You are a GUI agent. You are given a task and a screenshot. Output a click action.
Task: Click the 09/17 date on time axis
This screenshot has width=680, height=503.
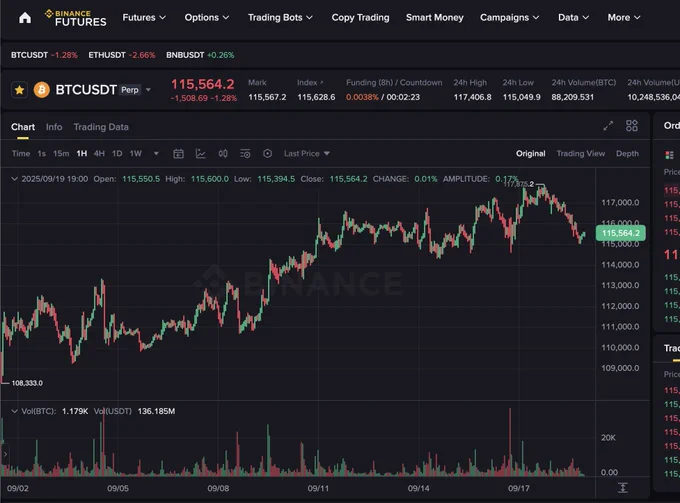pos(519,488)
